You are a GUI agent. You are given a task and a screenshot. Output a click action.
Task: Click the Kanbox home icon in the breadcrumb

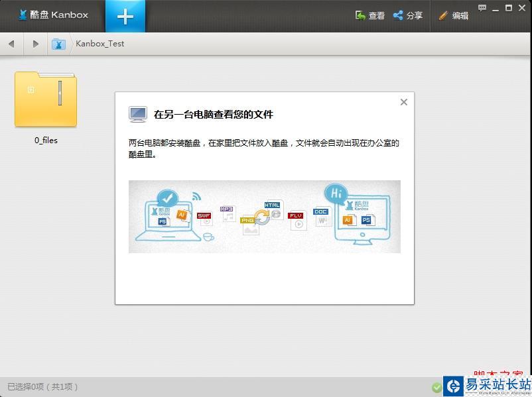click(58, 44)
